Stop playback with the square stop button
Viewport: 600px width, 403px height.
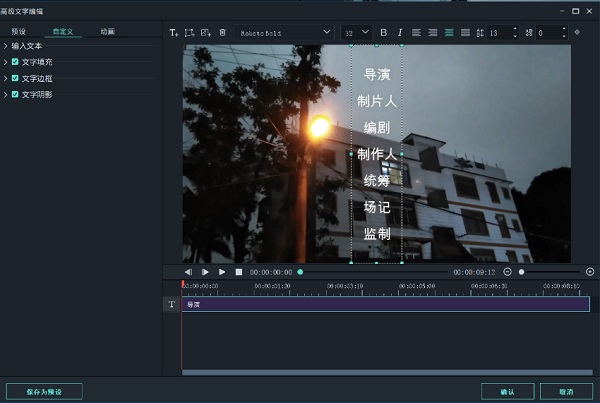click(x=238, y=272)
